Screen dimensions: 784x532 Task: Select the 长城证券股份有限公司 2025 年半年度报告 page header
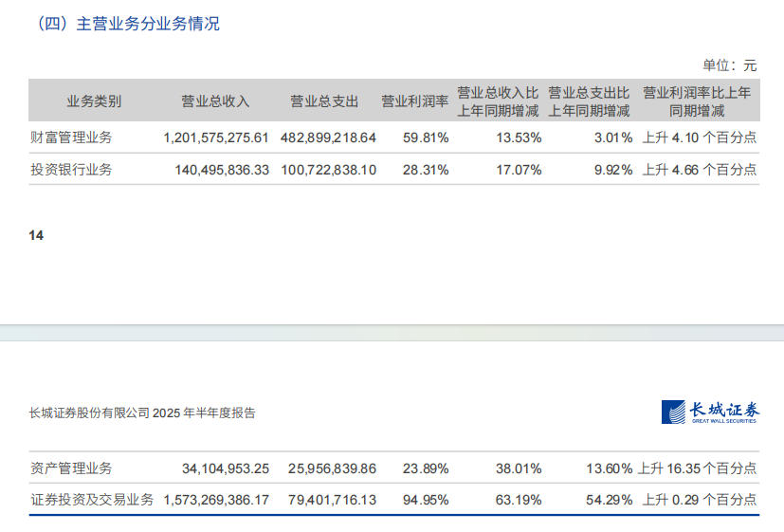pos(142,413)
